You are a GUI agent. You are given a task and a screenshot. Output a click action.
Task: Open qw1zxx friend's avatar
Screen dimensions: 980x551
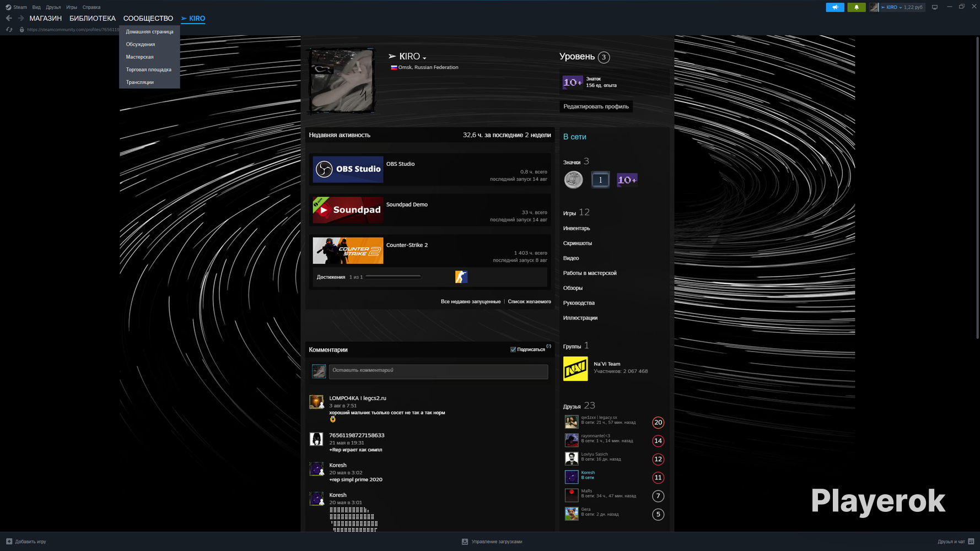572,422
